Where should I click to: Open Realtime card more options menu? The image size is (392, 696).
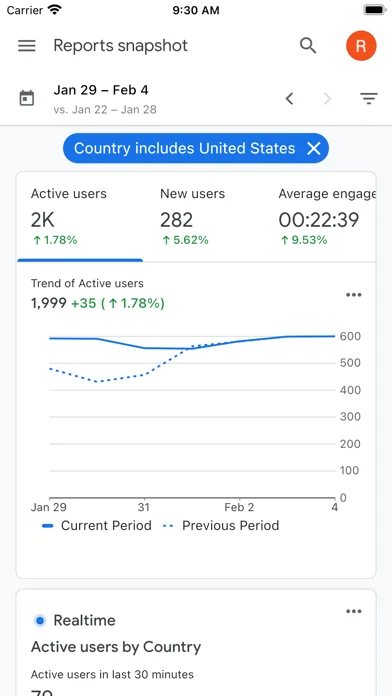click(353, 612)
